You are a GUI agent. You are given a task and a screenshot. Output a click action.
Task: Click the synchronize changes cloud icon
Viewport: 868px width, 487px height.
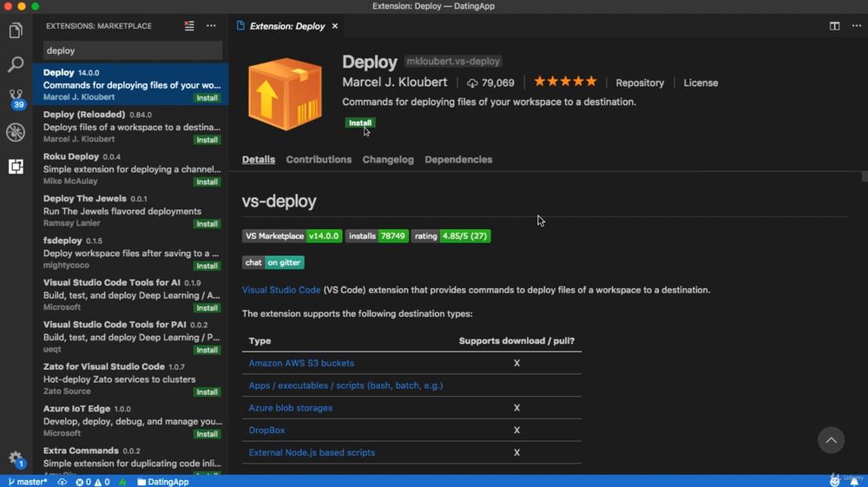pyautogui.click(x=62, y=482)
